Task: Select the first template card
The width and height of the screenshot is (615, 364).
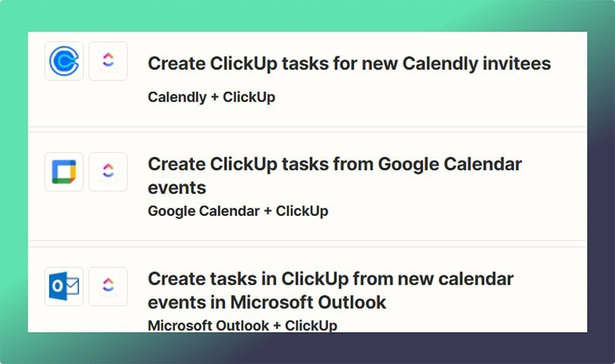Action: [x=307, y=77]
